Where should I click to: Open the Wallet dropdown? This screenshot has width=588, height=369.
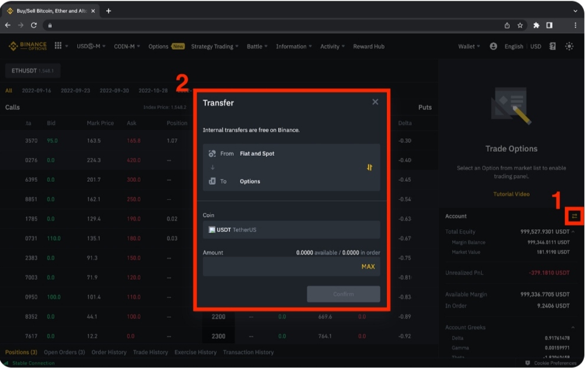(x=469, y=47)
